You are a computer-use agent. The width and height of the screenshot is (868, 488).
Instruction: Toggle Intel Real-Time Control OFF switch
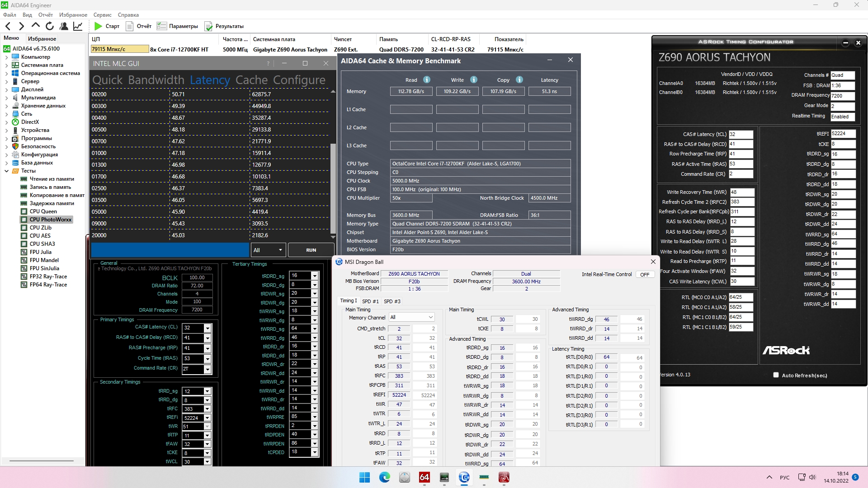(x=645, y=275)
